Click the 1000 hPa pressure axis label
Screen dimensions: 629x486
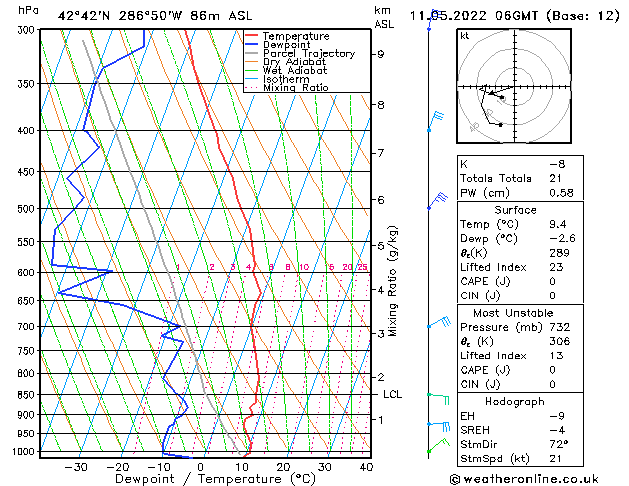(26, 452)
